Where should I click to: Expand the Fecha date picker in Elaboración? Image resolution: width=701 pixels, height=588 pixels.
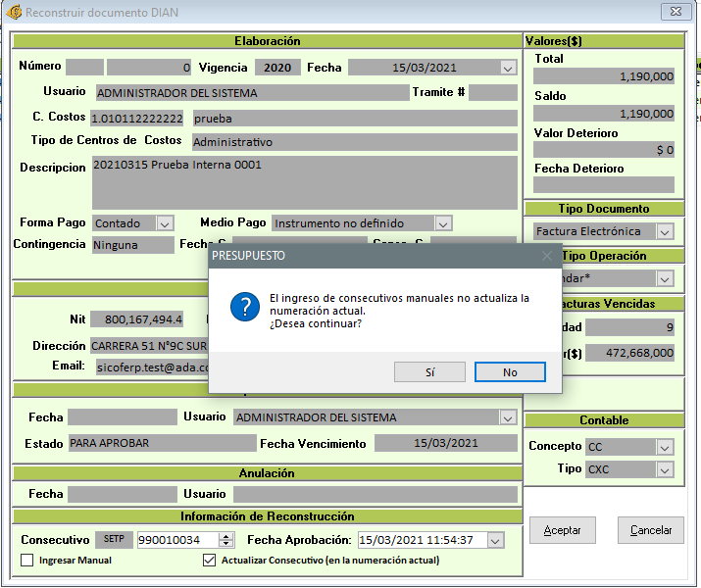point(507,68)
